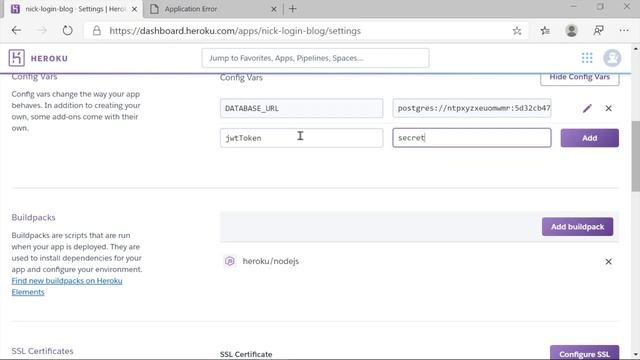Click the heroku/nodejs buildpack icon
Image resolution: width=640 pixels, height=360 pixels.
pos(230,261)
